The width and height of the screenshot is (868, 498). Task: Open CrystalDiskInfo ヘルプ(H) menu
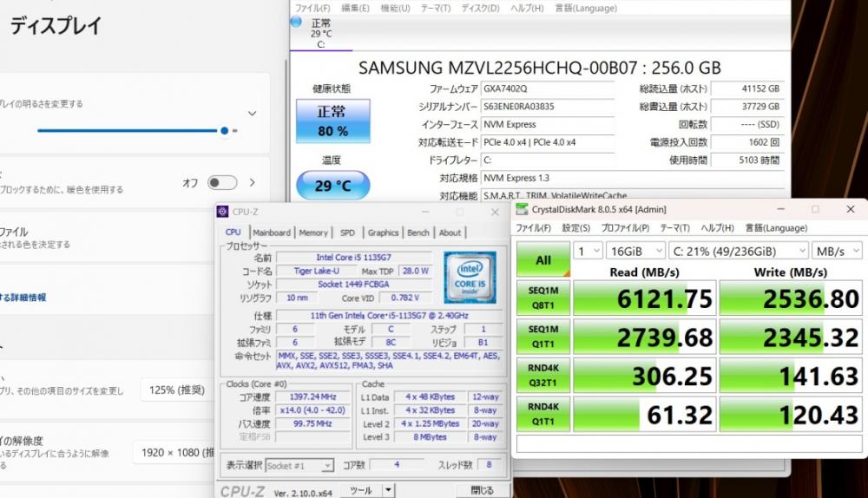527,8
